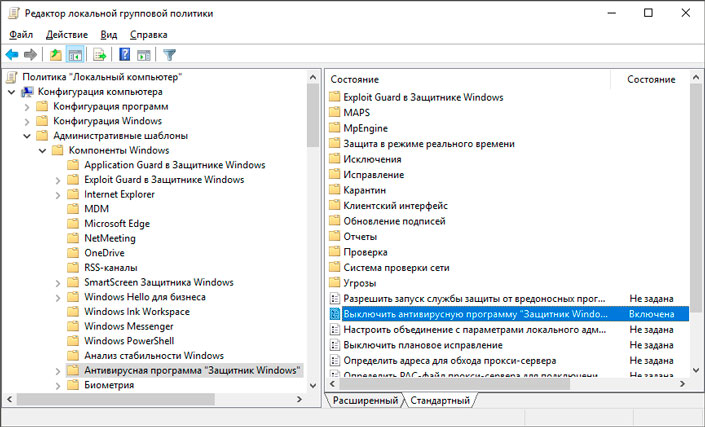Toggle show/hide console tree icon
Image resolution: width=705 pixels, height=427 pixels.
click(75, 55)
